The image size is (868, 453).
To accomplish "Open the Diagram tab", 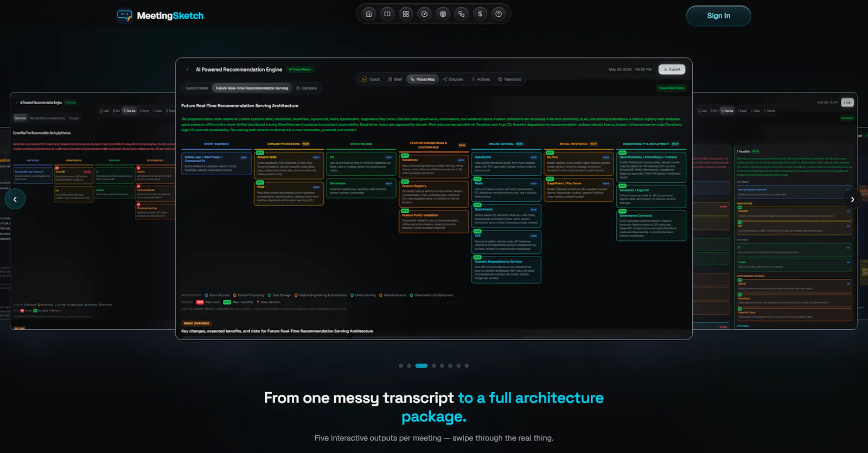I will click(453, 79).
